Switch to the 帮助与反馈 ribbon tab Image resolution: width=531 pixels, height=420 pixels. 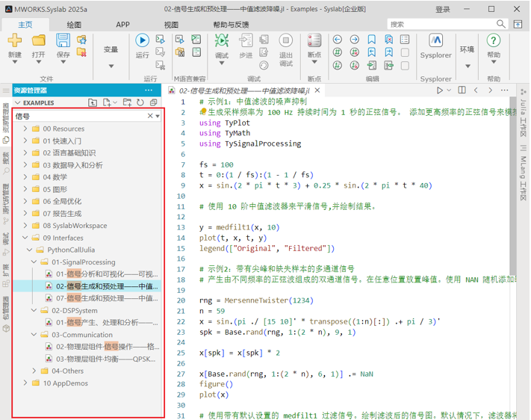[x=231, y=25]
